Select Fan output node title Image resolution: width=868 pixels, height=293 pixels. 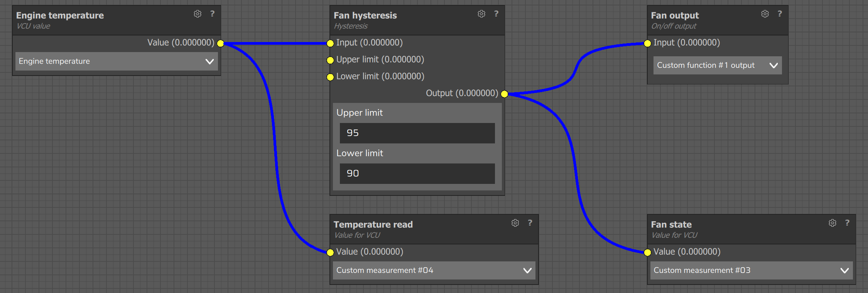(675, 15)
